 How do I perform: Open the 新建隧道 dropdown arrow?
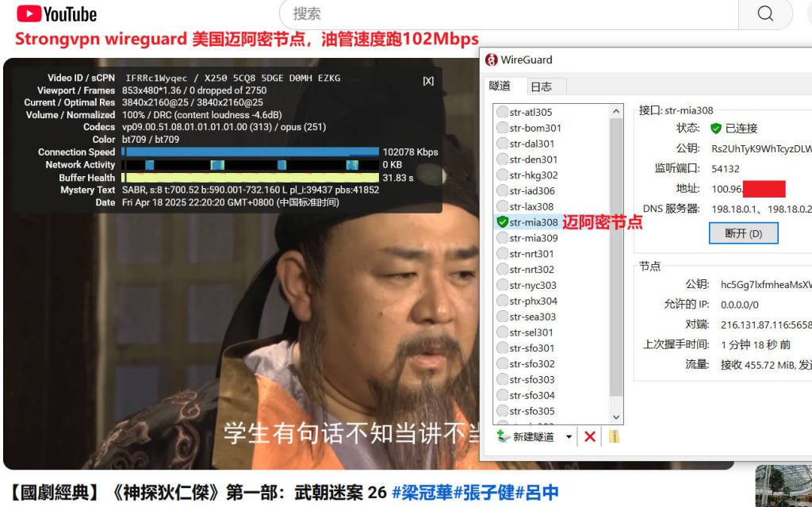click(x=569, y=436)
